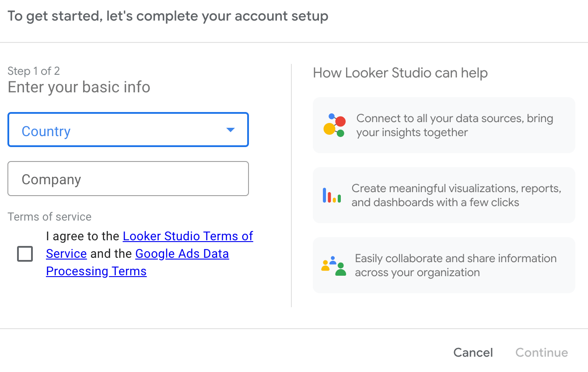Open Looker Studio Terms of Service link
The image size is (588, 372).
[x=188, y=236]
